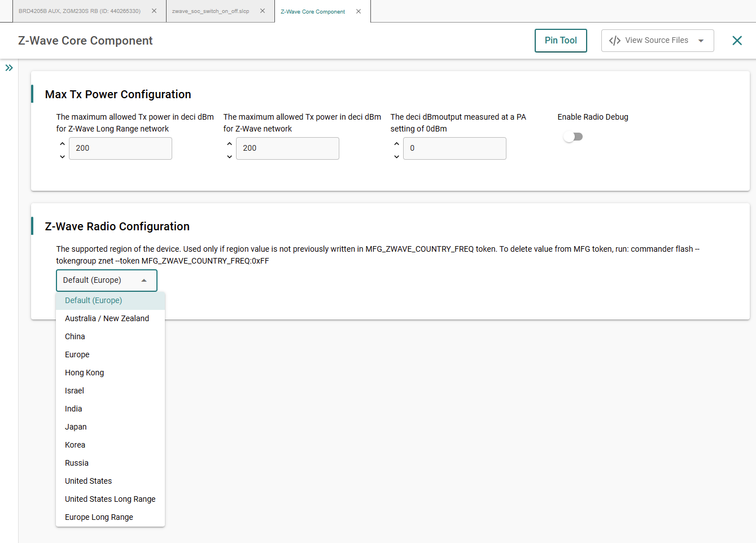Toggle Radio Debug off after enabling
756x543 pixels.
pyautogui.click(x=573, y=136)
